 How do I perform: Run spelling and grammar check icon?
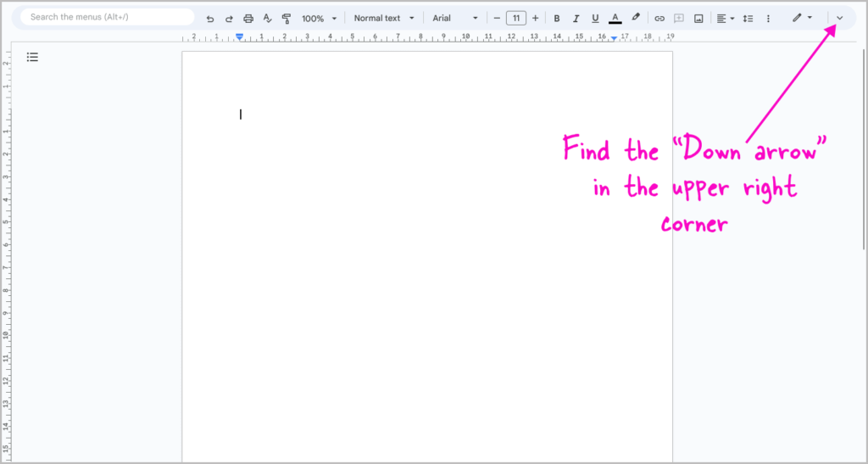[267, 19]
